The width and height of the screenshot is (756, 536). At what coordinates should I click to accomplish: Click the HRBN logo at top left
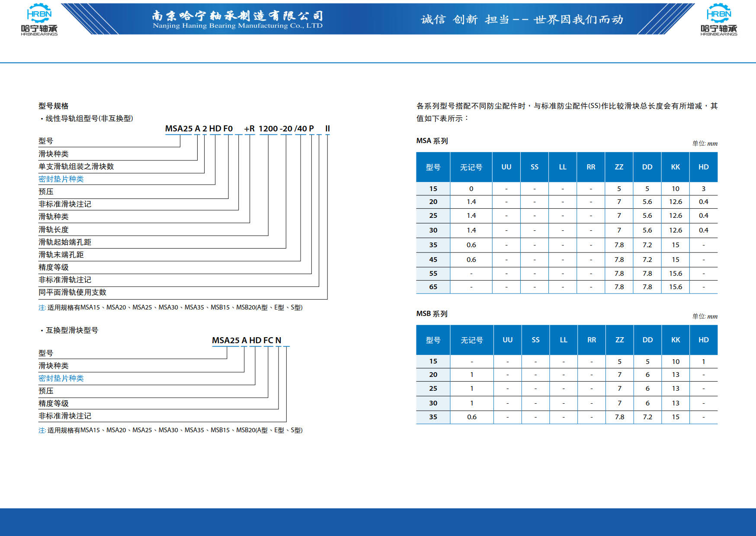click(39, 19)
